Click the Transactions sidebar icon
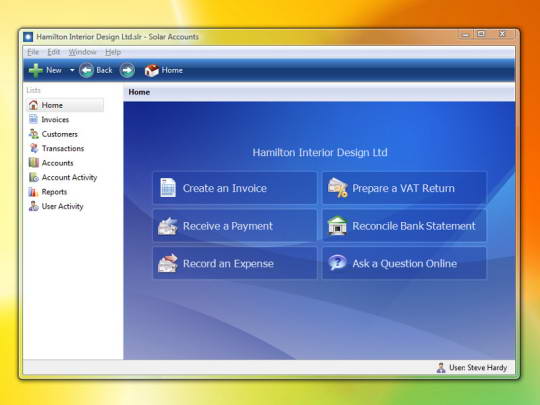This screenshot has height=405, width=540. point(33,148)
